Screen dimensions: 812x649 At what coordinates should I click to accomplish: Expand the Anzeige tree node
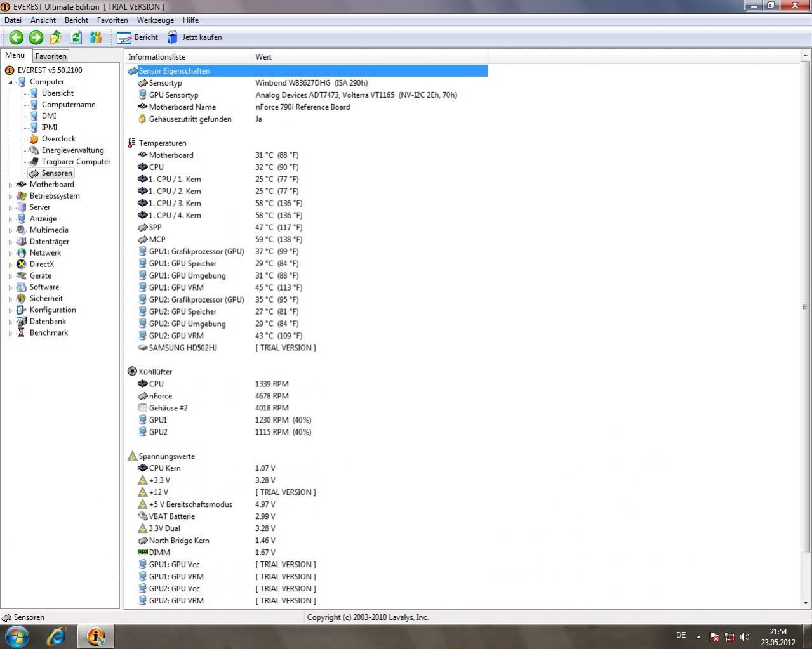coord(11,219)
